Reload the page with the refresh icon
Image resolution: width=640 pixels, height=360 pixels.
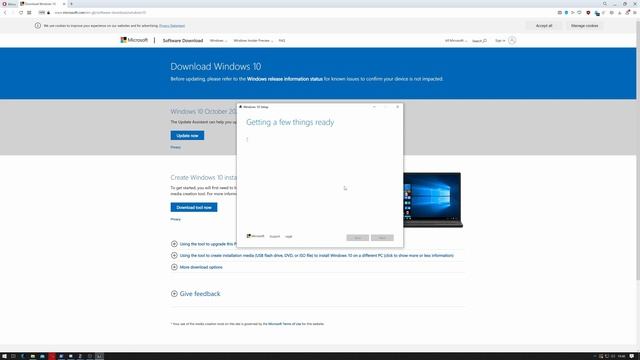(x=21, y=13)
